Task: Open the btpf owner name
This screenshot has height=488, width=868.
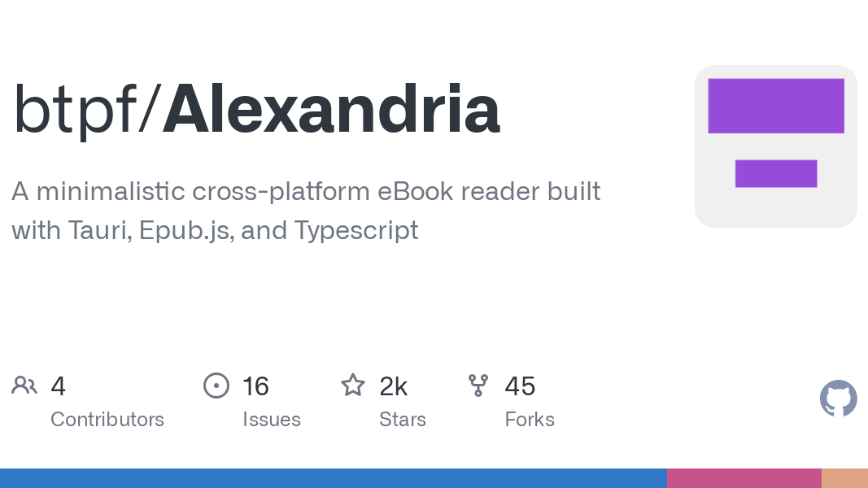Action: (x=74, y=109)
